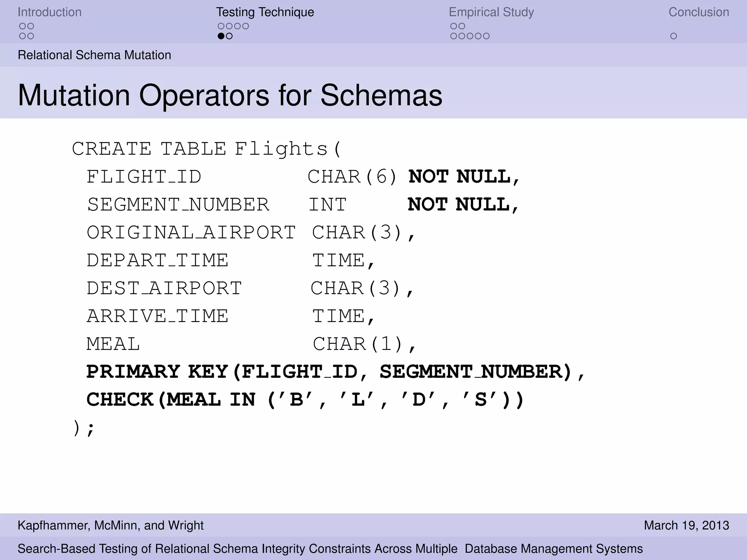Click first dot in Introduction's bottom row
The height and width of the screenshot is (560, 747).
(22, 36)
